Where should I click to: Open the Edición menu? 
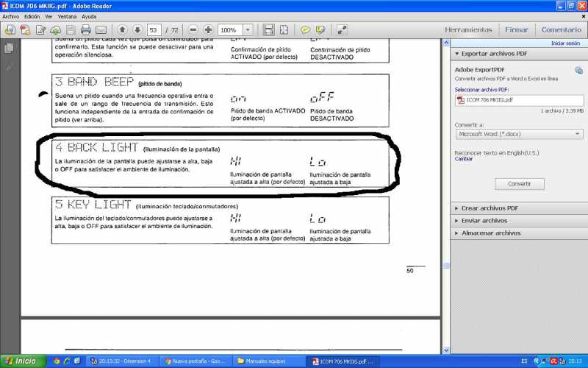(x=32, y=15)
